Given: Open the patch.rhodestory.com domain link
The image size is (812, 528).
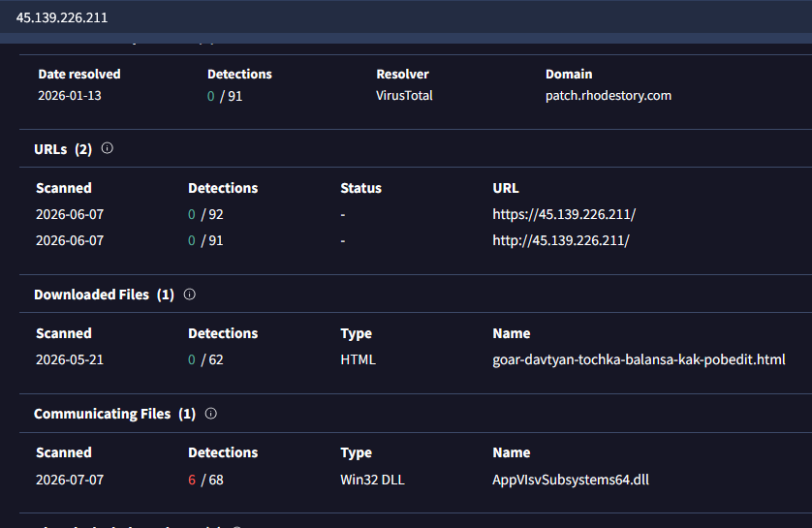Looking at the screenshot, I should [608, 96].
